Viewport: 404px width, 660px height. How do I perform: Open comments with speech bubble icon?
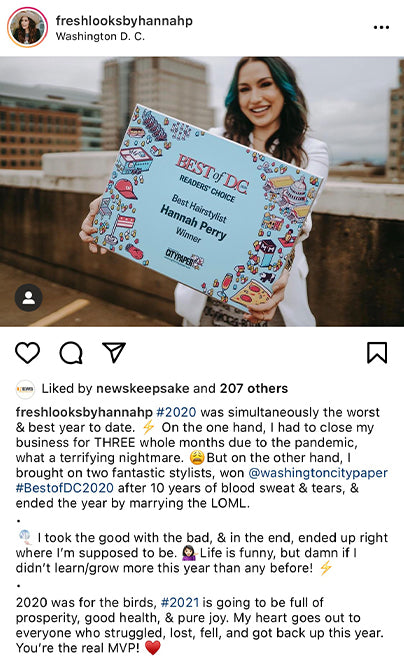[71, 353]
